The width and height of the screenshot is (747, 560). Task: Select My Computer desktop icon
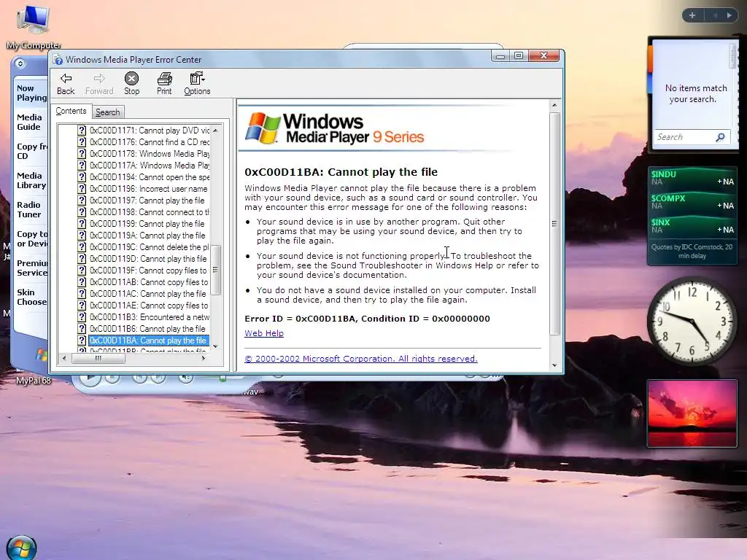coord(34,27)
